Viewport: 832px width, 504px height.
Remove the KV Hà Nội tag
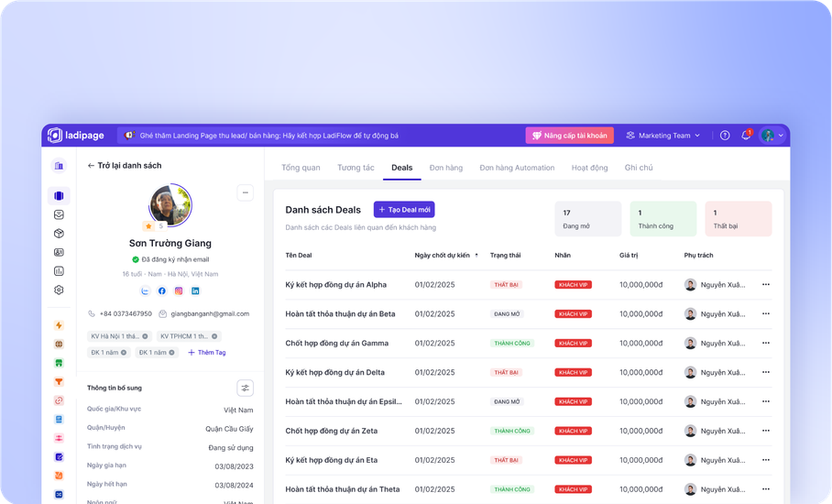(145, 336)
